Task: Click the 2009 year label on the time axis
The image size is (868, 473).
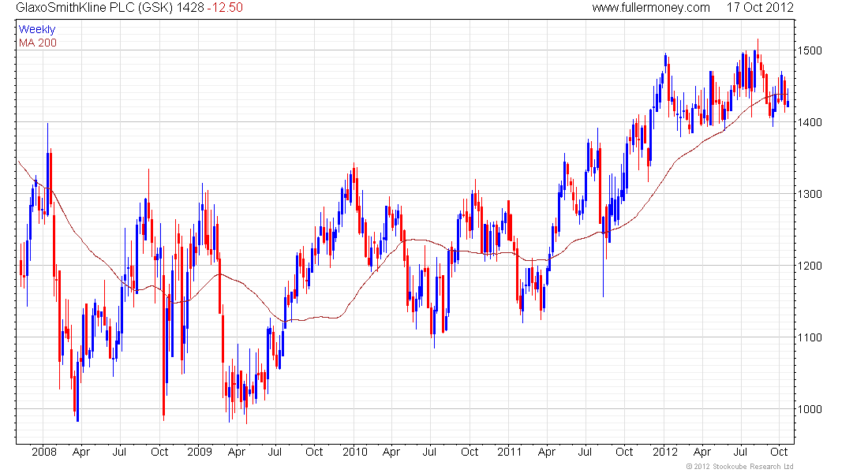Action: coord(200,452)
